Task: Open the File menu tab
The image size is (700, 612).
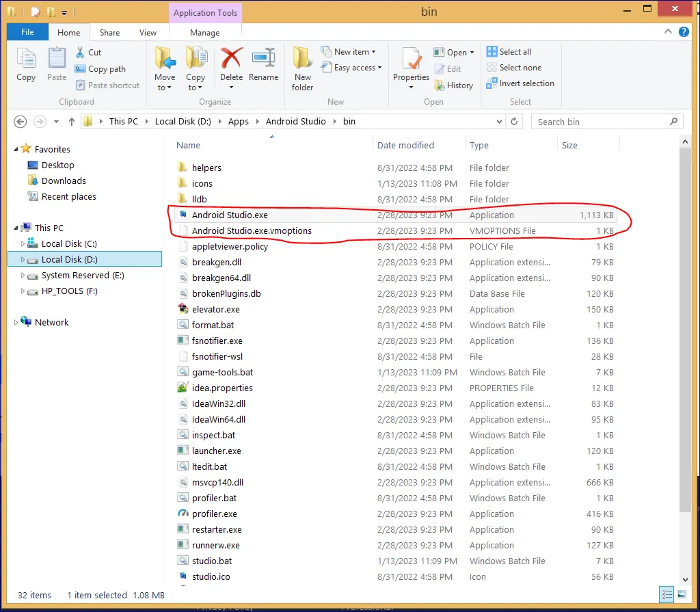Action: pyautogui.click(x=27, y=31)
